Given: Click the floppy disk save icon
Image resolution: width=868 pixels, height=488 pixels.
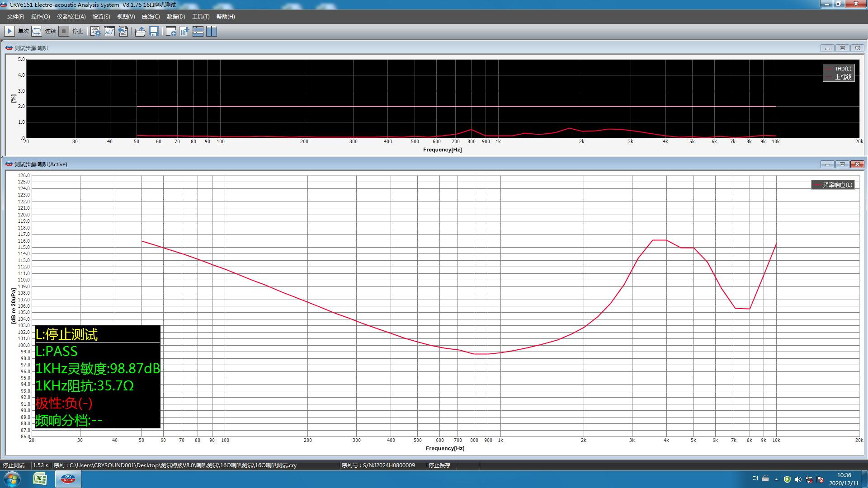Looking at the screenshot, I should coord(154,31).
